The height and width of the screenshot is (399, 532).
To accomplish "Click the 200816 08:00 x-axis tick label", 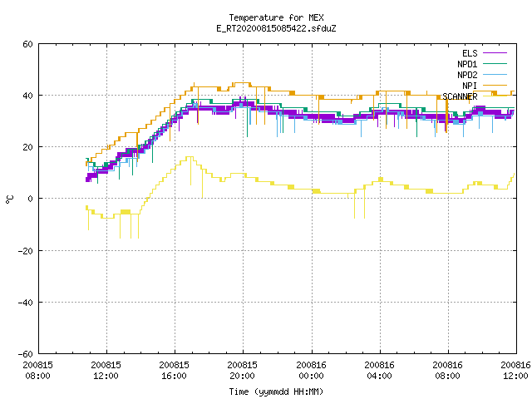I will [x=448, y=371].
